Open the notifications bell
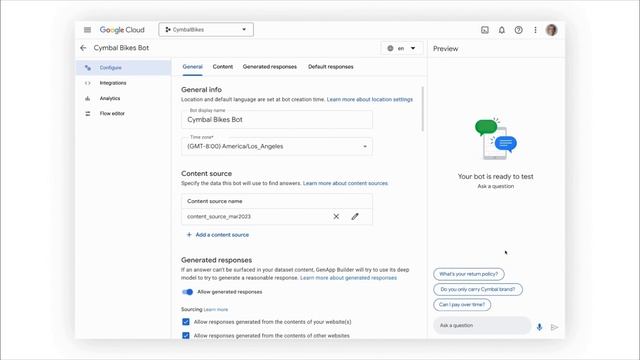Screen dimensions: 640x360 (x=502, y=30)
